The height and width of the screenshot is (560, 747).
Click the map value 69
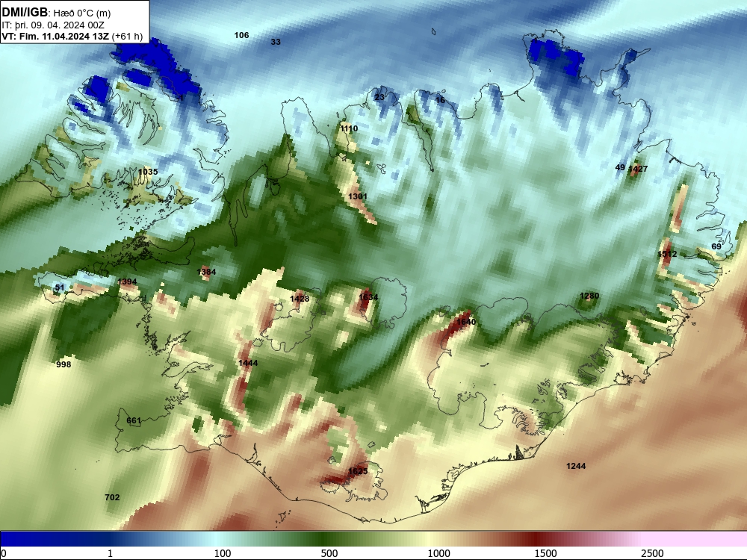point(716,246)
